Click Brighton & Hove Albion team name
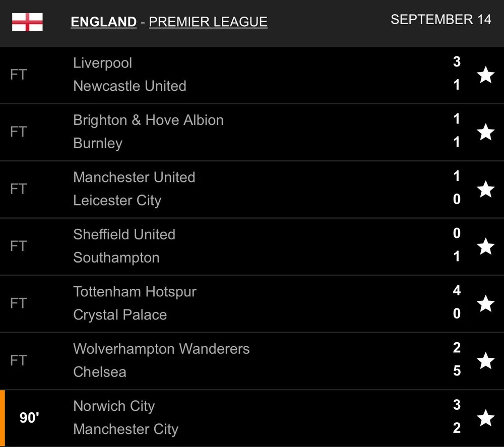 (x=148, y=120)
